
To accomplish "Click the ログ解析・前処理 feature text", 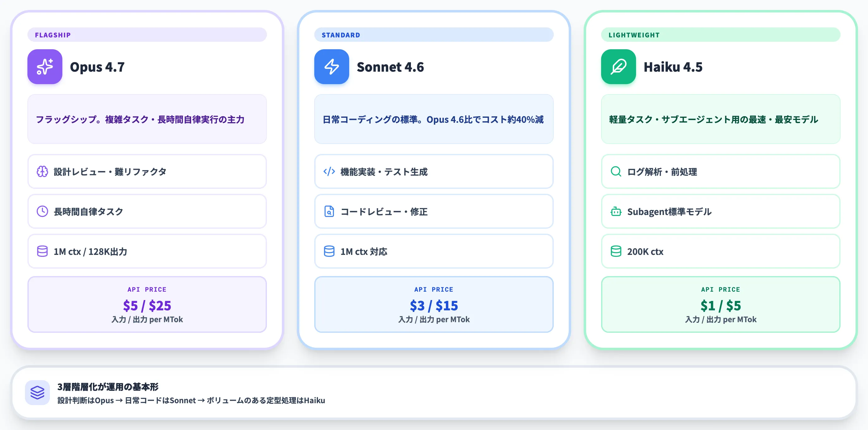I will [x=662, y=172].
